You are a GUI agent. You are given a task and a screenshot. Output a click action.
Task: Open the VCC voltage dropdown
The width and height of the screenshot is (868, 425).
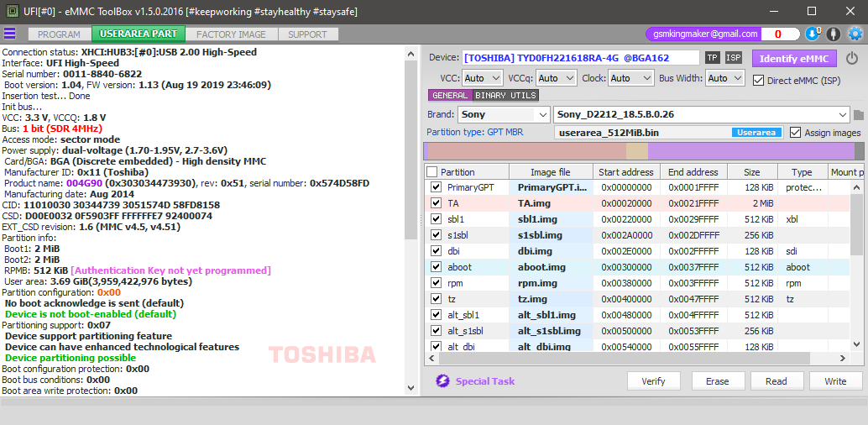[x=482, y=79]
